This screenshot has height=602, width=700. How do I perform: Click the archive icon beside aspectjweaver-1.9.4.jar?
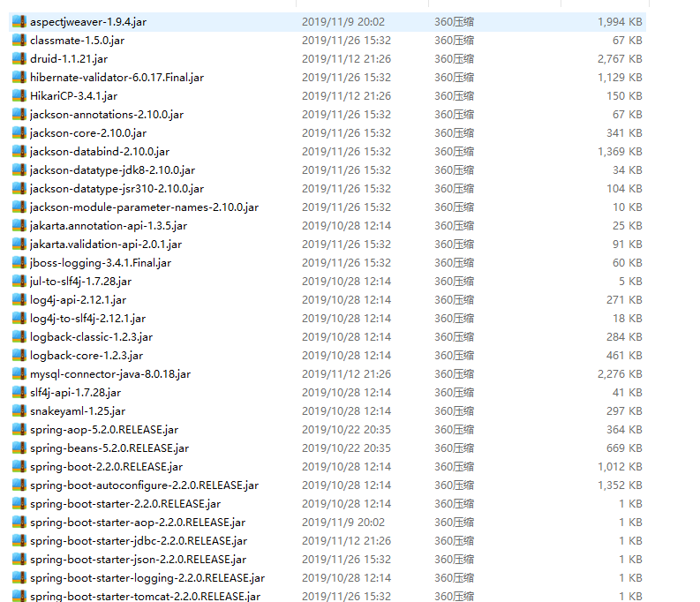[19, 22]
